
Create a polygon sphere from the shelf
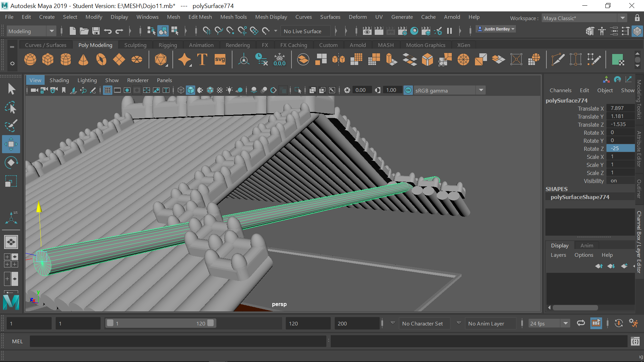point(30,60)
